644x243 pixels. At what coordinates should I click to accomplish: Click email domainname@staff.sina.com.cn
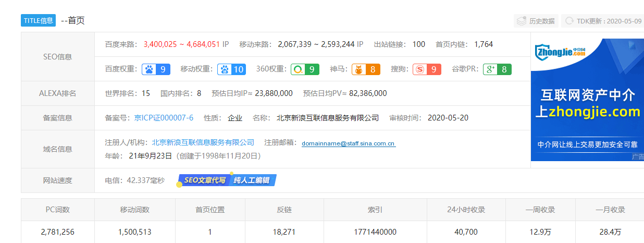pos(349,143)
